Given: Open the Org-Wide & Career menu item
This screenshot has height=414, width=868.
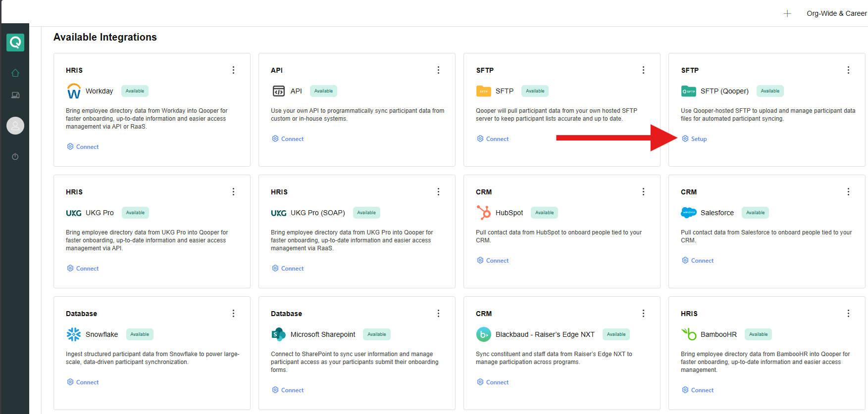Looking at the screenshot, I should 836,13.
